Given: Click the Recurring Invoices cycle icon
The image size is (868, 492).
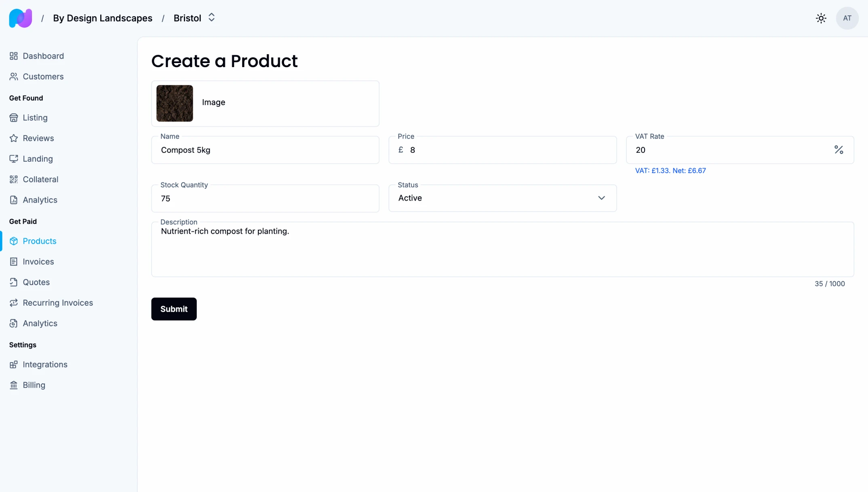Looking at the screenshot, I should pyautogui.click(x=14, y=302).
